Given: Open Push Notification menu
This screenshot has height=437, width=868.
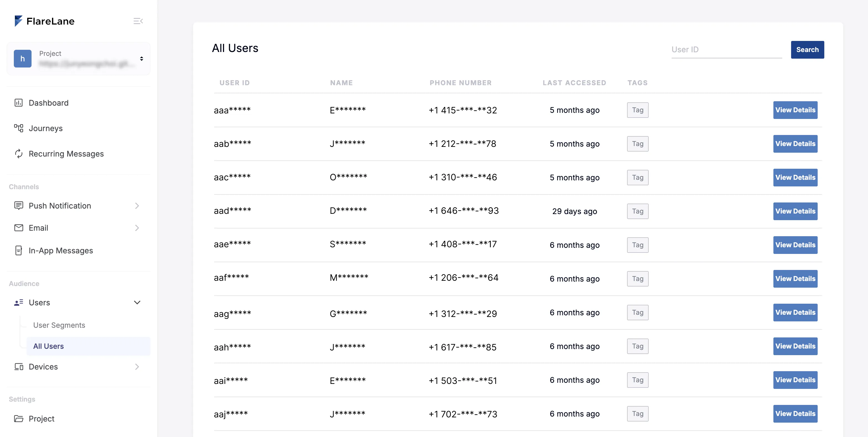Looking at the screenshot, I should pos(60,206).
